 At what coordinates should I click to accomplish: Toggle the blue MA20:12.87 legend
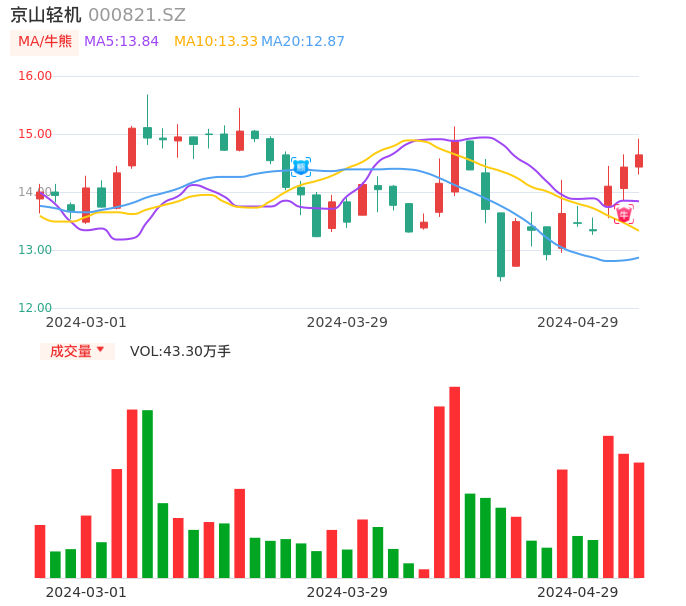click(303, 42)
